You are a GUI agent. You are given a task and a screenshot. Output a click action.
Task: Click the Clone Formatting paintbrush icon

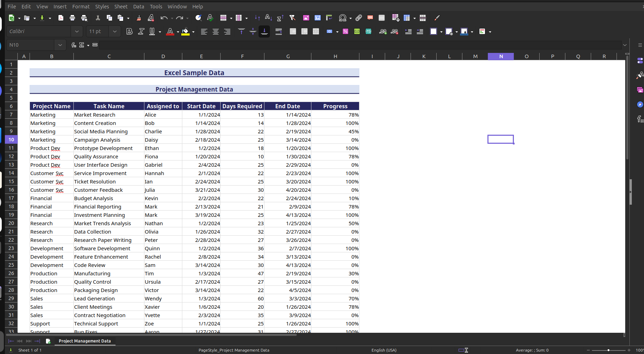point(139,18)
